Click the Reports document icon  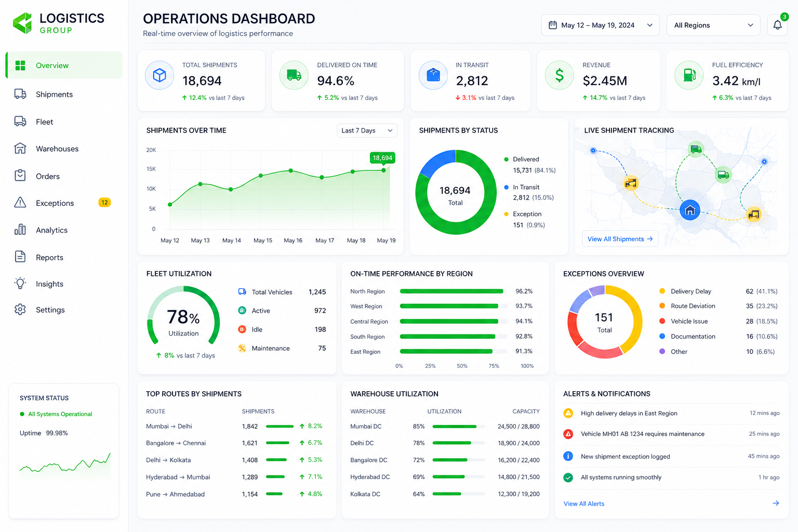20,257
